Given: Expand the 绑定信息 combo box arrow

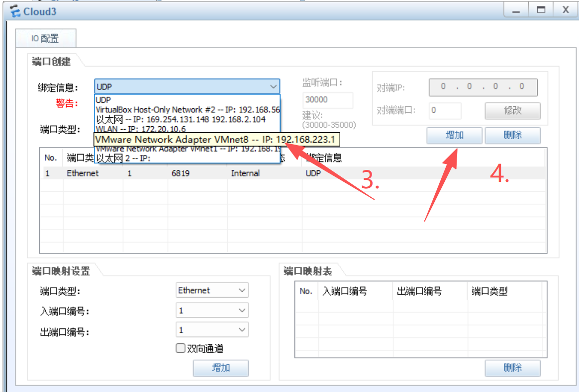Looking at the screenshot, I should 273,86.
